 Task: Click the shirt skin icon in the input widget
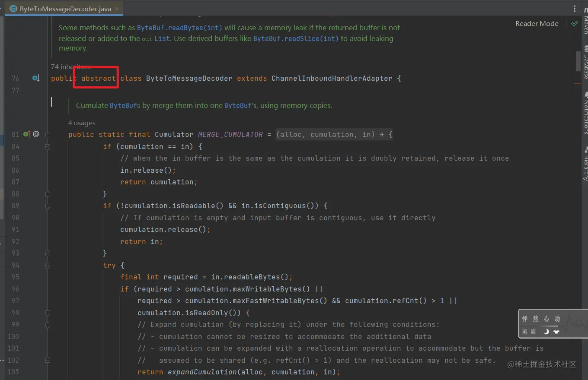coord(556,332)
